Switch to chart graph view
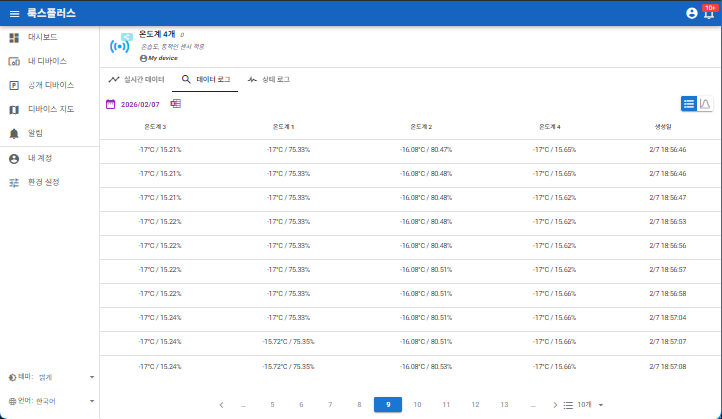 (x=705, y=103)
